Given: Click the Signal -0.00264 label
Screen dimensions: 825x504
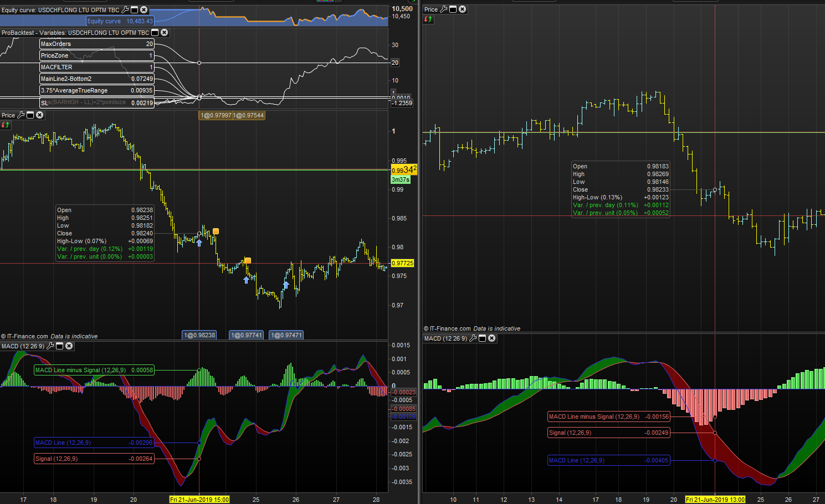Looking at the screenshot, I should (94, 459).
